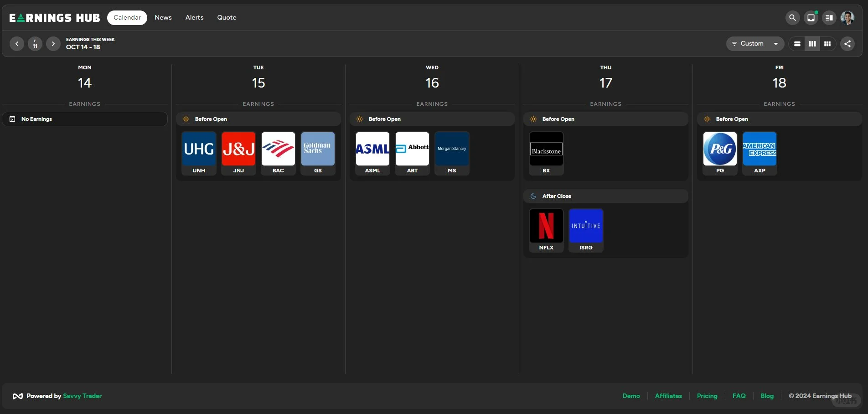
Task: Open UNH earnings card
Action: [199, 153]
